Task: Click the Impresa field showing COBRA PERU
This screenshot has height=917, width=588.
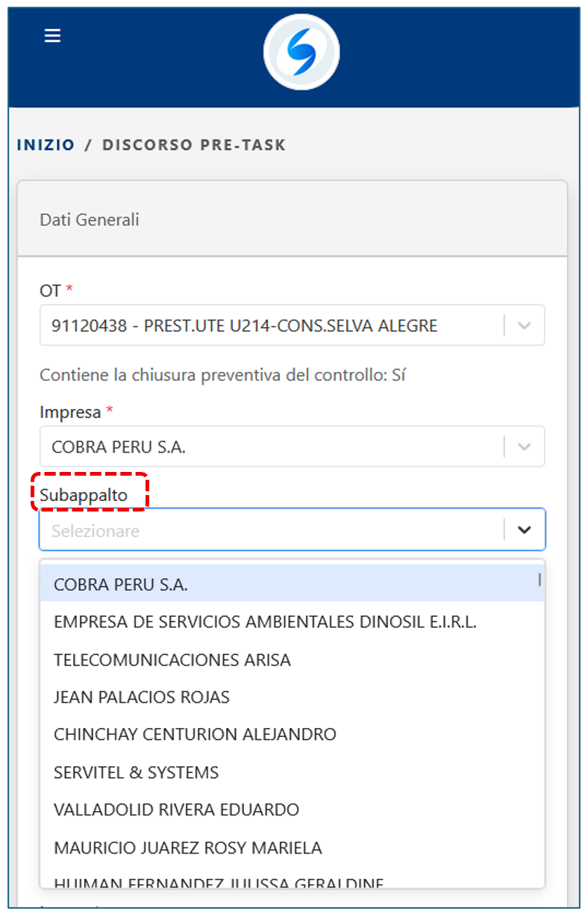Action: pyautogui.click(x=269, y=447)
